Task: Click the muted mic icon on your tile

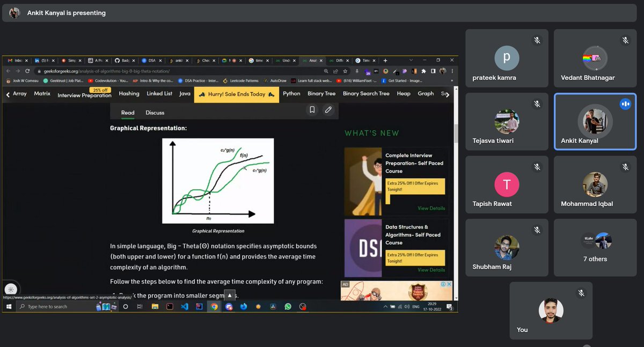Action: pyautogui.click(x=581, y=293)
